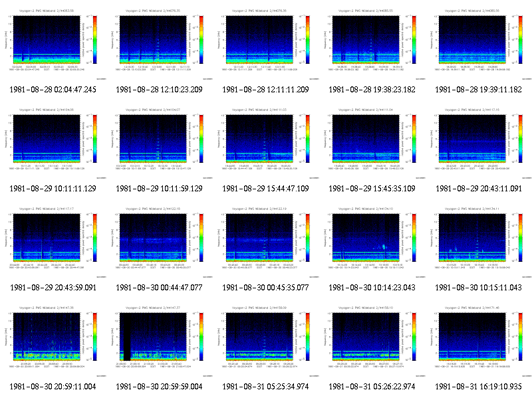532x396 pixels.
Task: Click the caption text 1981-08-28 19:38:23.182
Action: click(372, 90)
